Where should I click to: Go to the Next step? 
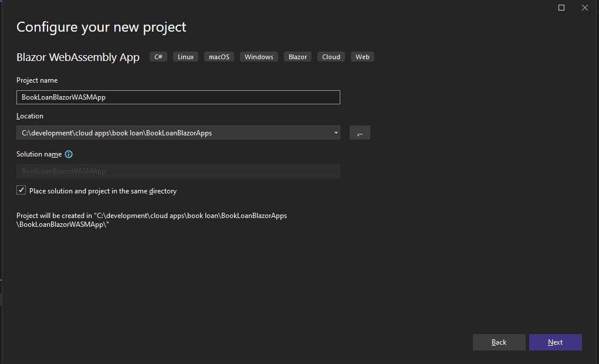click(555, 342)
